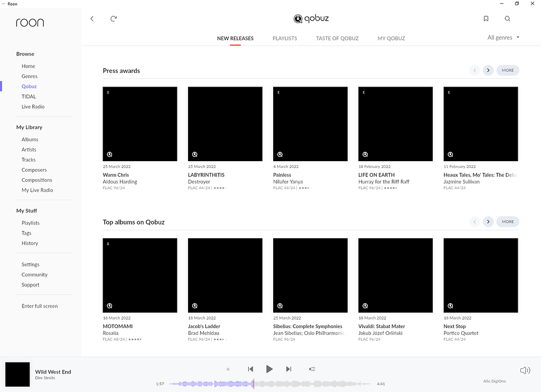Viewport: 541px width, 392px height.
Task: Open the play queue icon
Action: point(312,369)
